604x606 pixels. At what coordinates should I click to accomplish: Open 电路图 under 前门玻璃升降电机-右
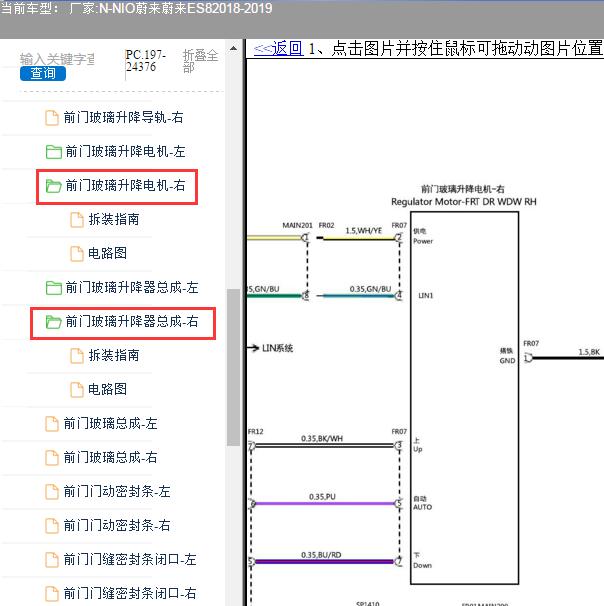pyautogui.click(x=107, y=253)
